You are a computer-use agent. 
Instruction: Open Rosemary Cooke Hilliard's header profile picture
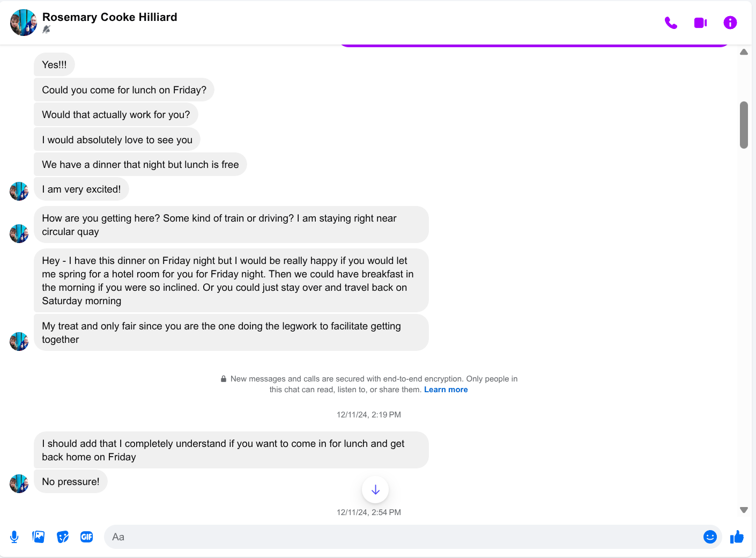24,23
